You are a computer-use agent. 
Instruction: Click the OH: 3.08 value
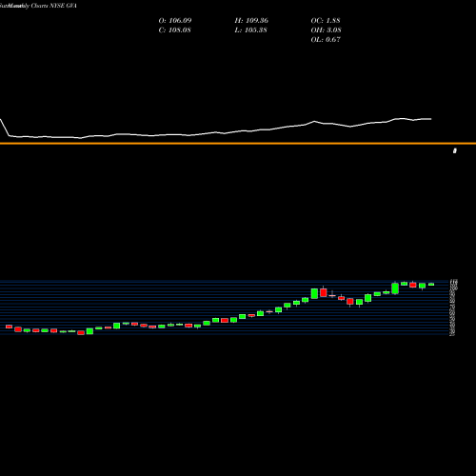(x=326, y=30)
